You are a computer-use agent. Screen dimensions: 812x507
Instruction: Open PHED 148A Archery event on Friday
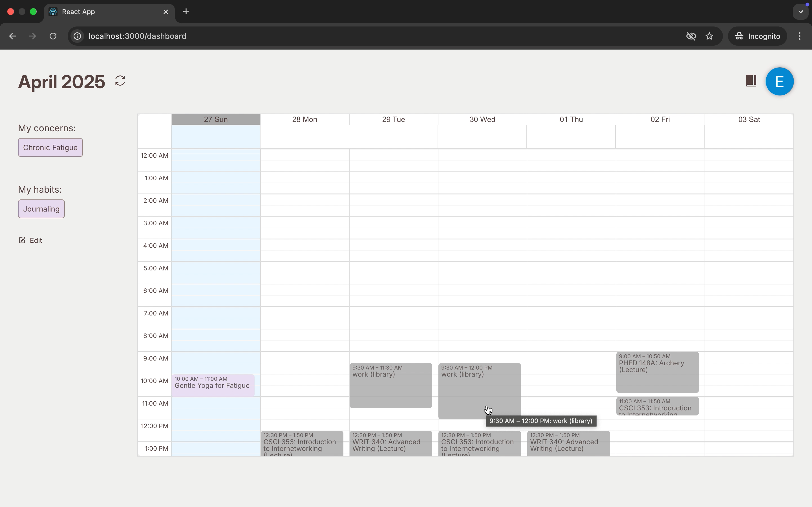click(x=657, y=372)
